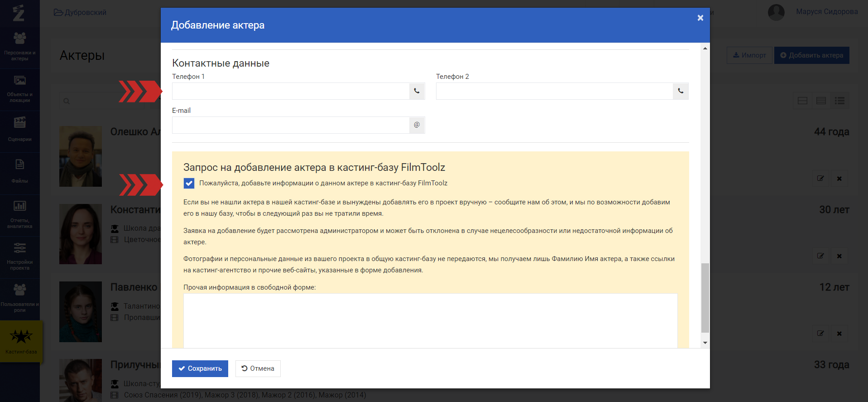Image resolution: width=868 pixels, height=402 pixels.
Task: Click the phone icon beside Телефон 2
Action: point(681,91)
